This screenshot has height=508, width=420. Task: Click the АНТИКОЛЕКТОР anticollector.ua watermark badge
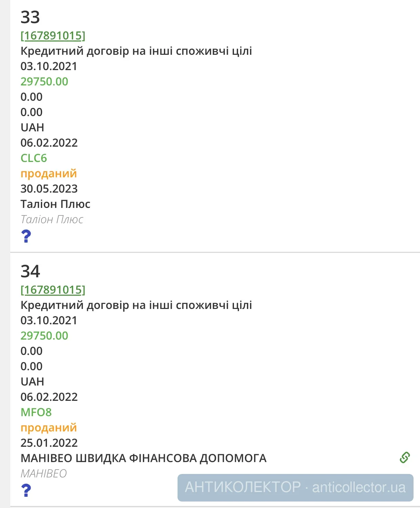(295, 487)
